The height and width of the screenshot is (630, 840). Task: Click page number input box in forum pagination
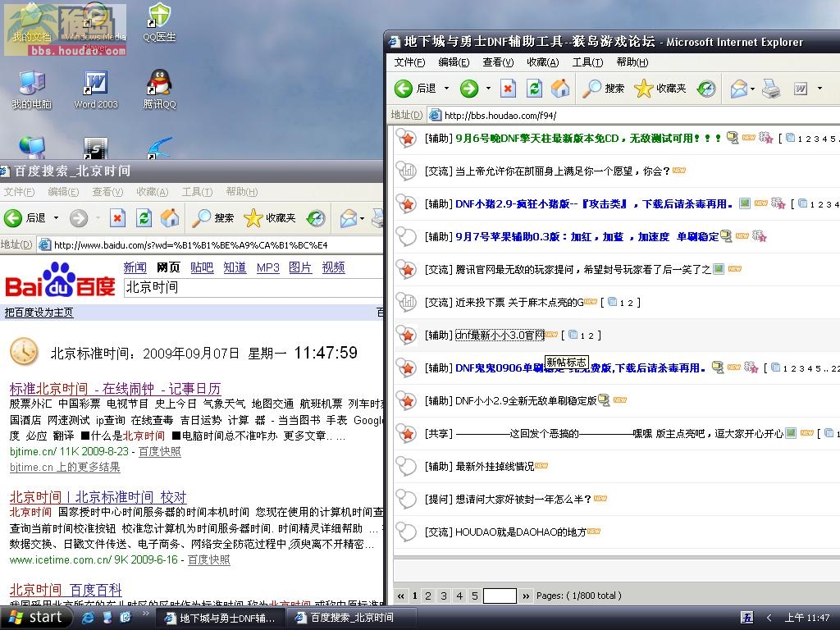pyautogui.click(x=500, y=596)
